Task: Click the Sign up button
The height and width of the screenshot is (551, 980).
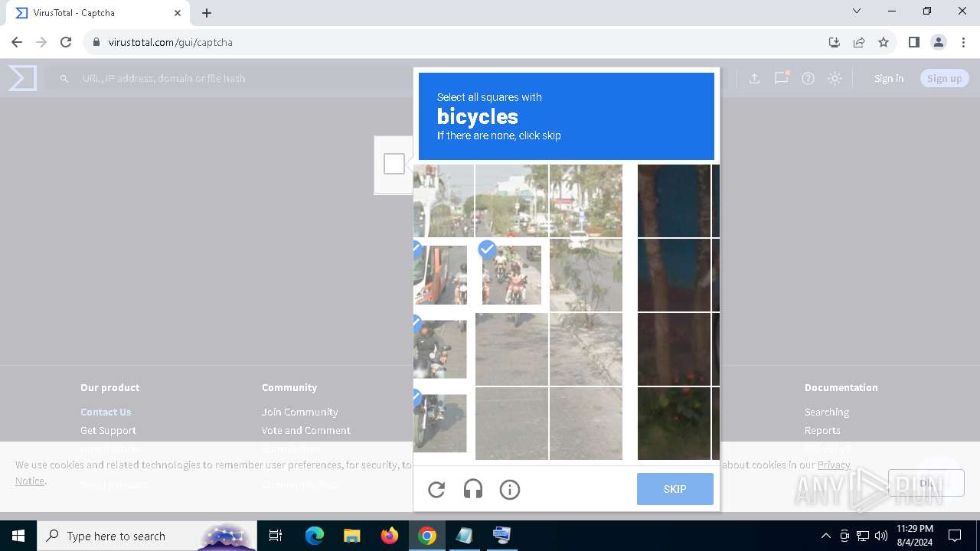Action: pyautogui.click(x=944, y=78)
